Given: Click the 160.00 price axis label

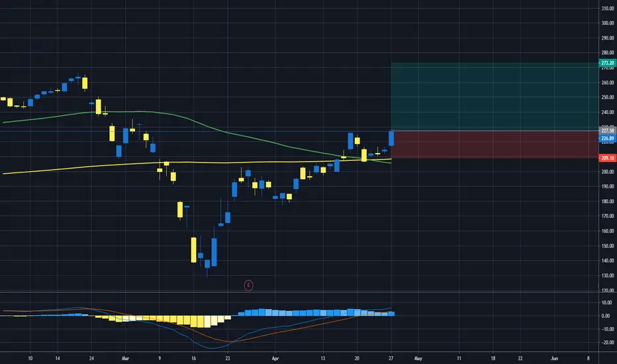Looking at the screenshot, I should (608, 231).
